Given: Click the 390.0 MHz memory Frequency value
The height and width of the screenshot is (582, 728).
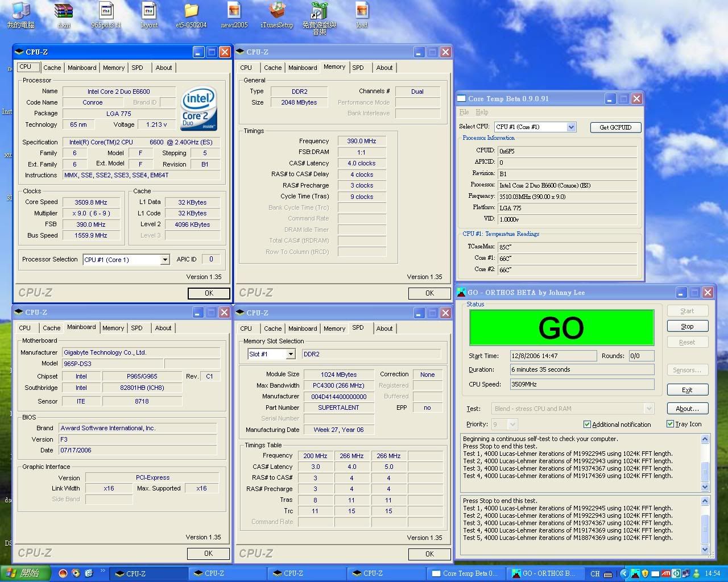Looking at the screenshot, I should (362, 141).
